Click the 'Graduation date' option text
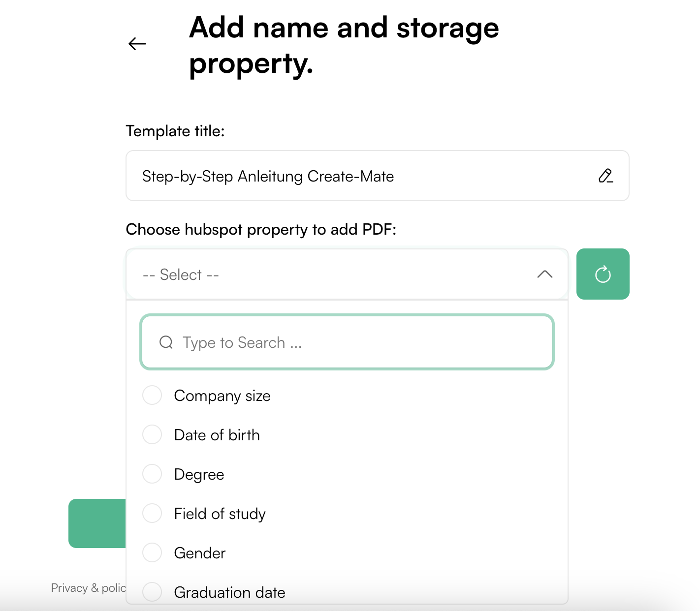The width and height of the screenshot is (700, 611). pos(230,592)
